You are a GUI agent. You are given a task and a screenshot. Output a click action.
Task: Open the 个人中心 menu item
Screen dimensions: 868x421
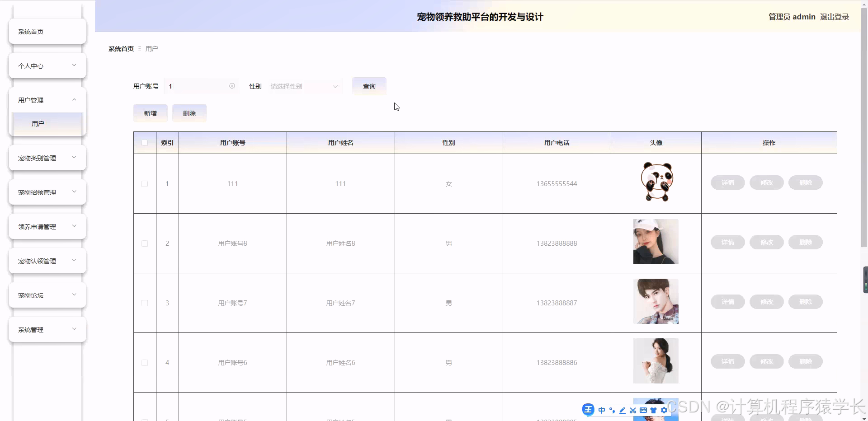pos(47,65)
